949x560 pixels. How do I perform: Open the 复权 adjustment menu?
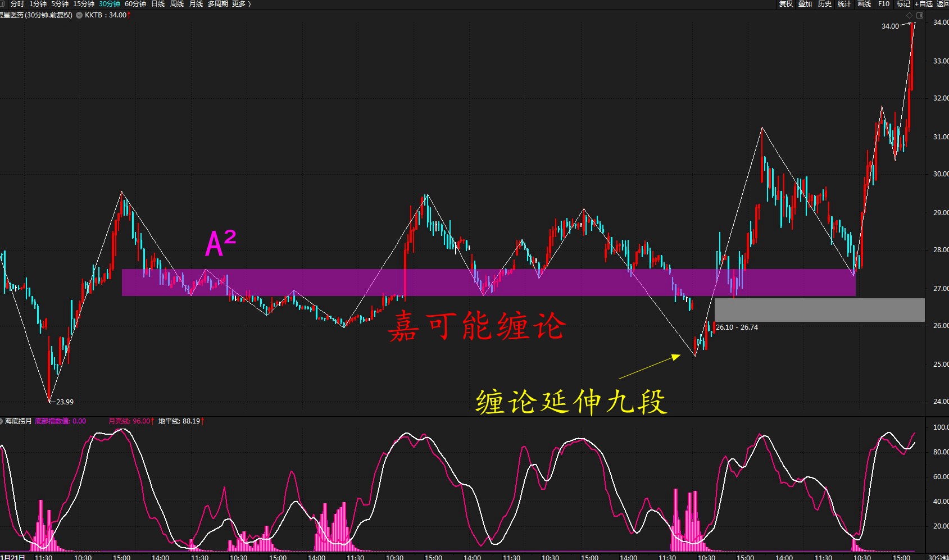click(x=785, y=4)
